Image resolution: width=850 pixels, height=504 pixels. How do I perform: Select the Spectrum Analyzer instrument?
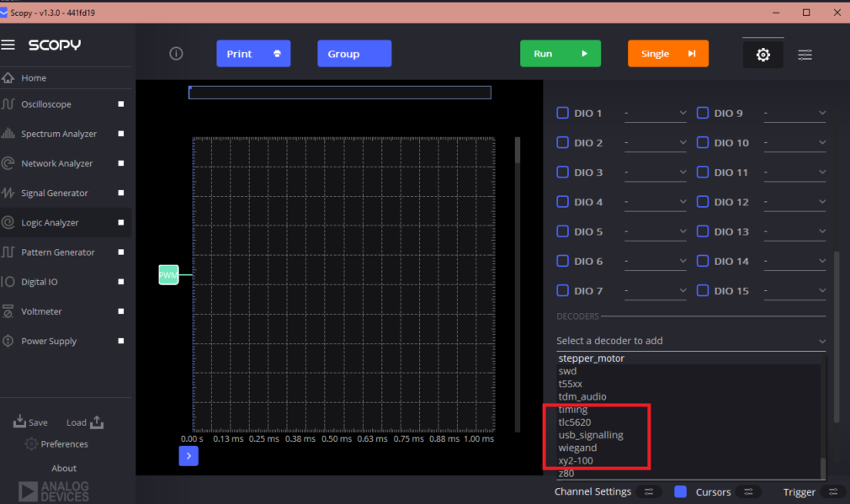point(59,133)
